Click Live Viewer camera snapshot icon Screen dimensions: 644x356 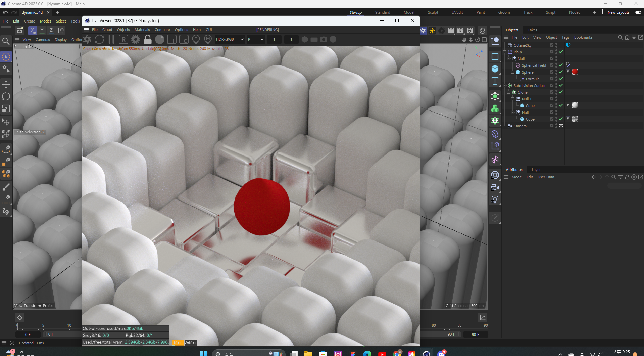[324, 39]
